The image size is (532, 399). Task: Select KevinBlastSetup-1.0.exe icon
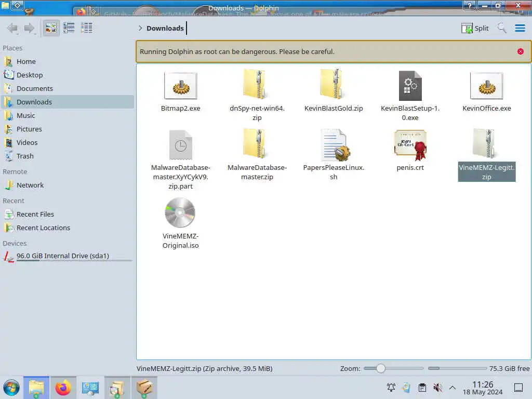(x=410, y=86)
